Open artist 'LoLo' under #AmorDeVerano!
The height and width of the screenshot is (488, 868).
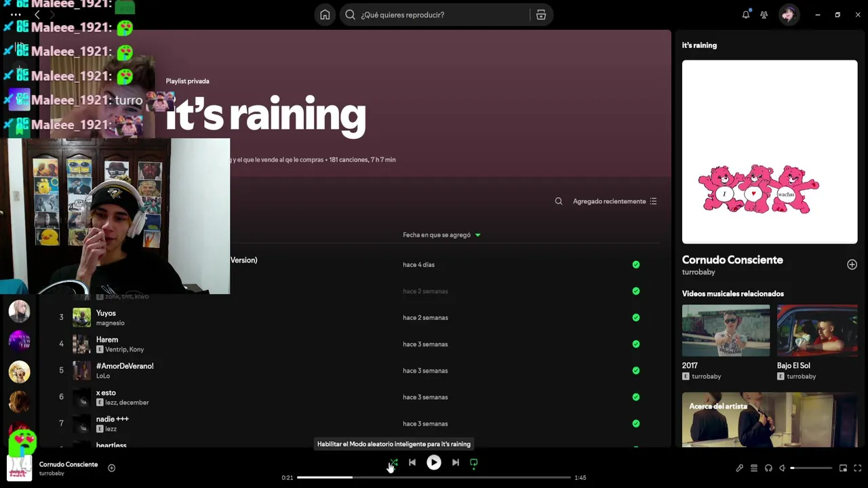pyautogui.click(x=103, y=376)
